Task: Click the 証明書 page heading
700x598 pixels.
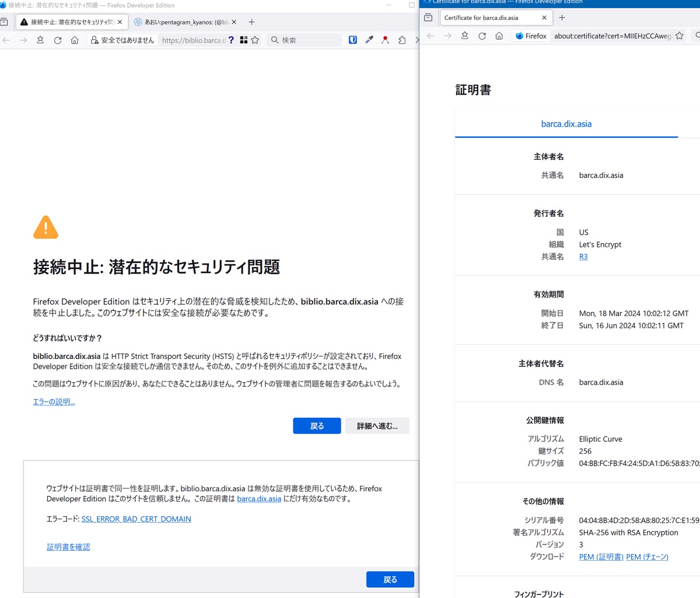Action: [473, 90]
